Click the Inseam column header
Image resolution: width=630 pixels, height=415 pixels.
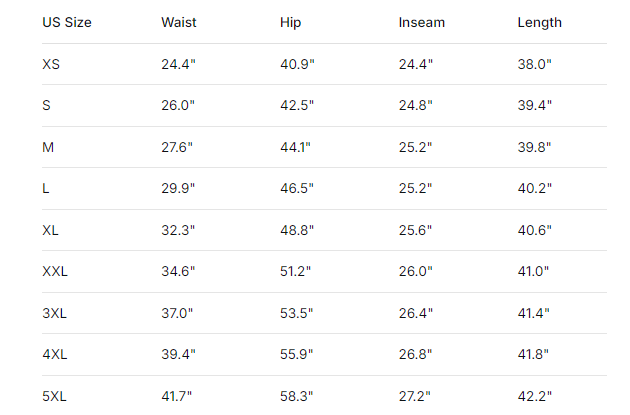coord(422,23)
